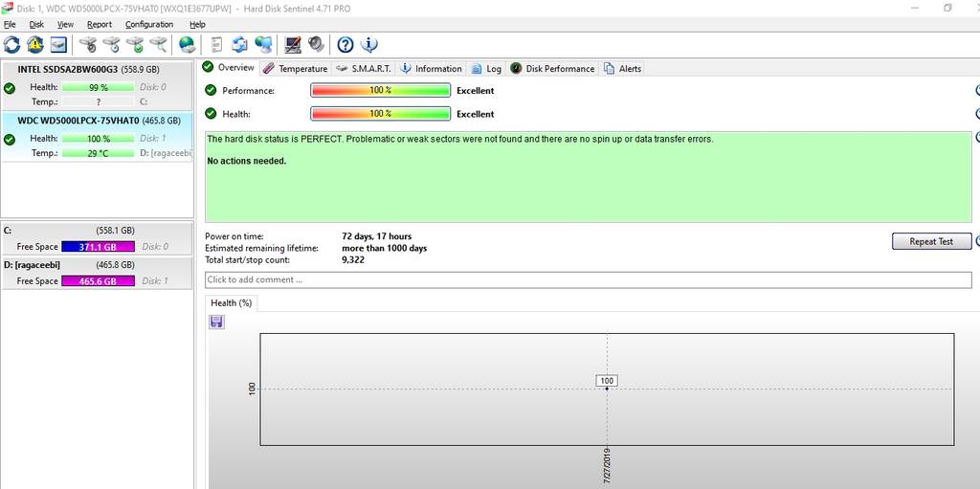
Task: Click the 'Click to add comment' field
Action: pos(589,279)
